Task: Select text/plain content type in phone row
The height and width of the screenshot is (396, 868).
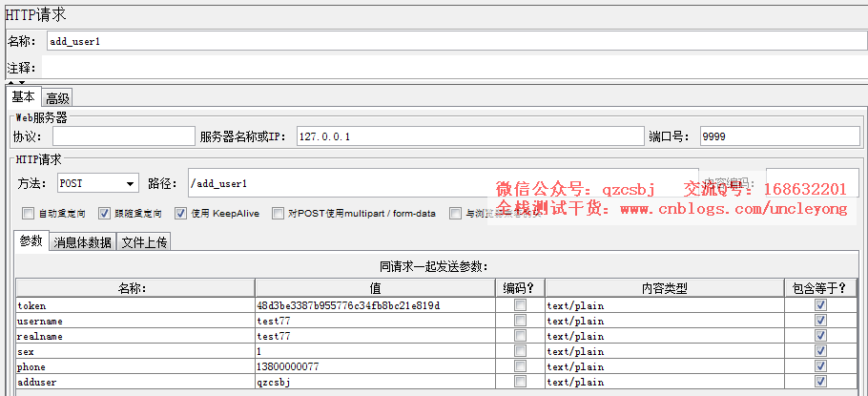Action: (664, 366)
